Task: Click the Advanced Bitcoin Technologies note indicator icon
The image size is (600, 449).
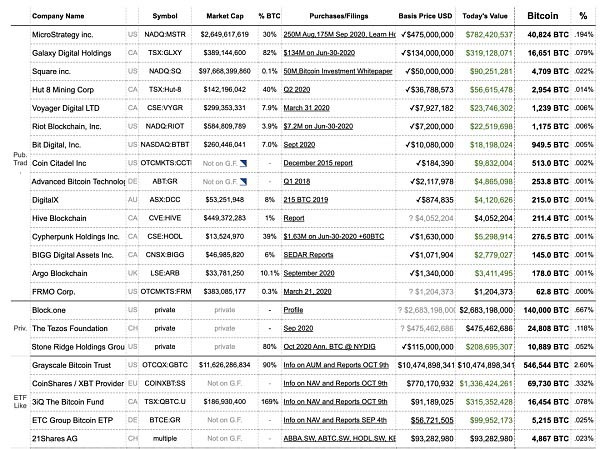Action: tap(243, 182)
